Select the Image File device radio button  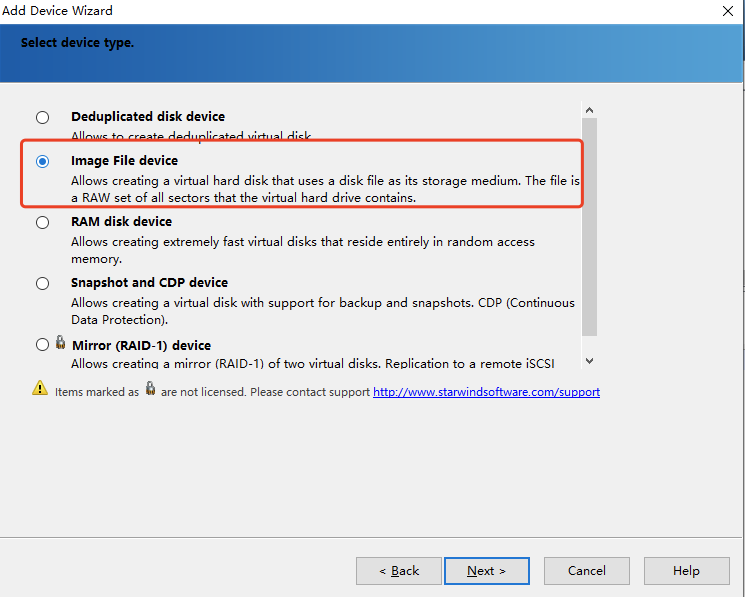(x=42, y=161)
